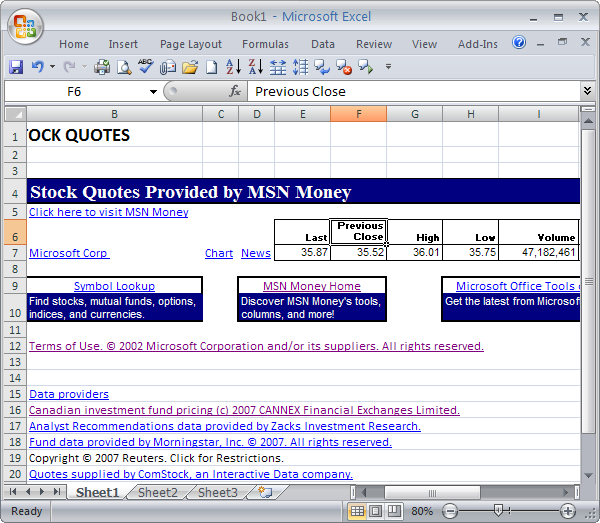The height and width of the screenshot is (523, 600).
Task: Click the Zoom Out minus button
Action: tap(450, 511)
